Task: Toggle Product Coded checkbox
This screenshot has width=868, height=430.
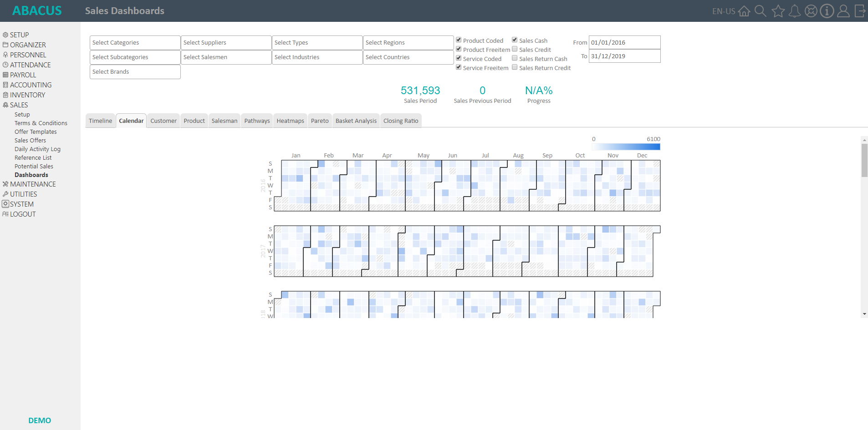Action: pyautogui.click(x=459, y=40)
